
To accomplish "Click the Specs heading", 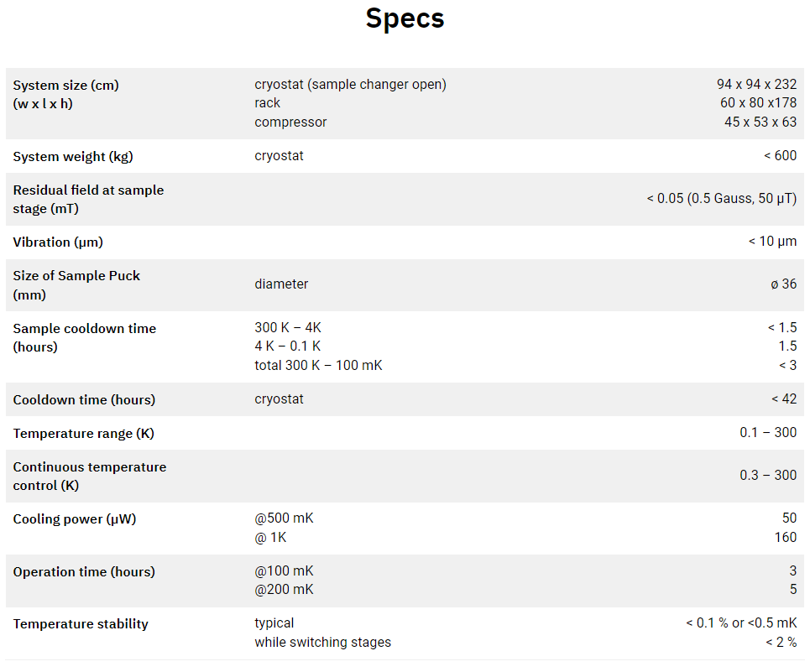I will pyautogui.click(x=405, y=19).
